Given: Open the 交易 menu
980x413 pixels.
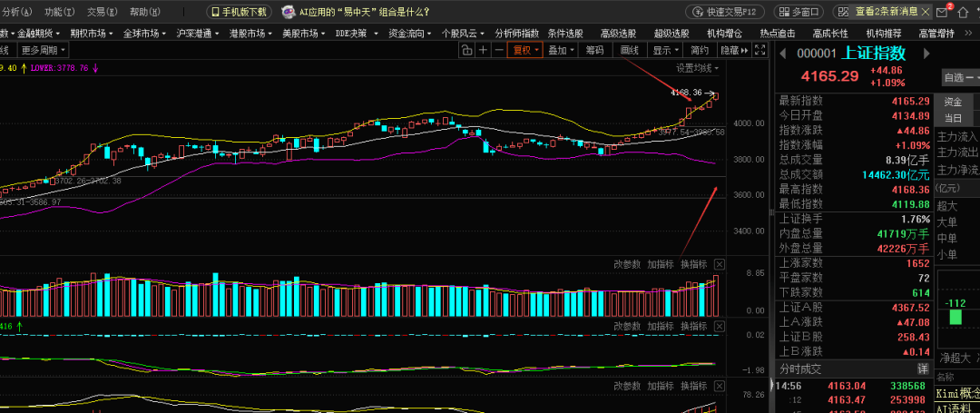Looking at the screenshot, I should [x=101, y=12].
